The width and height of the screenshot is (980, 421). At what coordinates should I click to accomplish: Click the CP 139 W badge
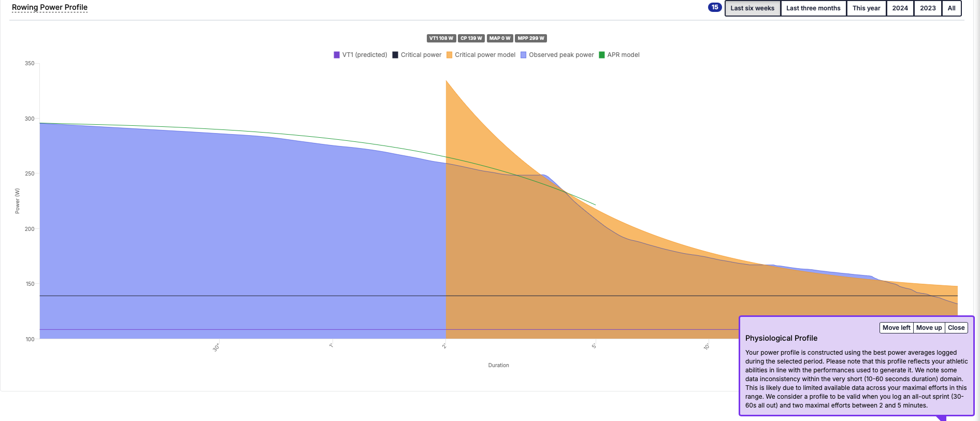471,38
